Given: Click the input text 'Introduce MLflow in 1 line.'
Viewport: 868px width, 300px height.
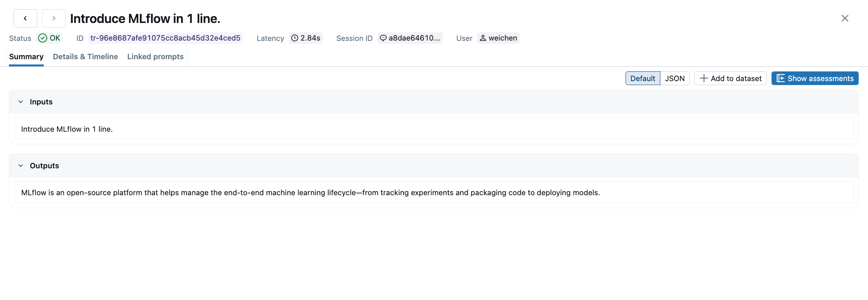Looking at the screenshot, I should tap(67, 129).
